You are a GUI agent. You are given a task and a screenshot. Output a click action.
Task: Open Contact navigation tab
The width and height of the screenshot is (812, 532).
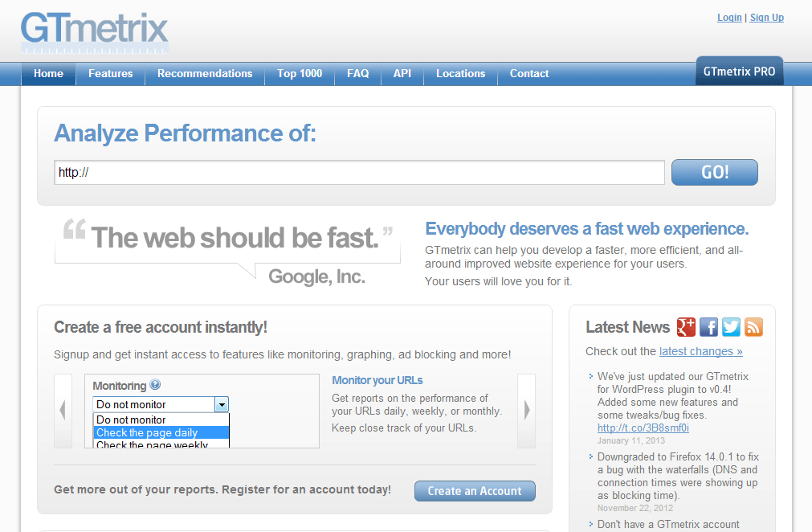pos(529,74)
